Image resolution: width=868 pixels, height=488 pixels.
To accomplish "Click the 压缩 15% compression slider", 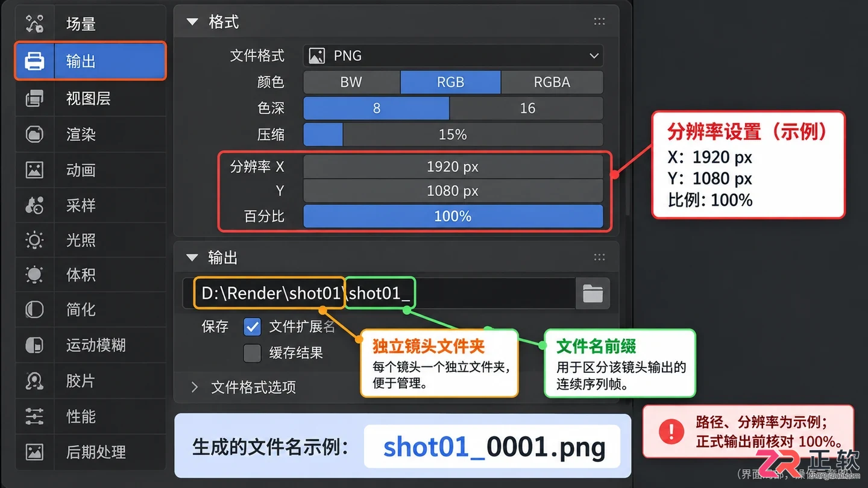I will [453, 134].
